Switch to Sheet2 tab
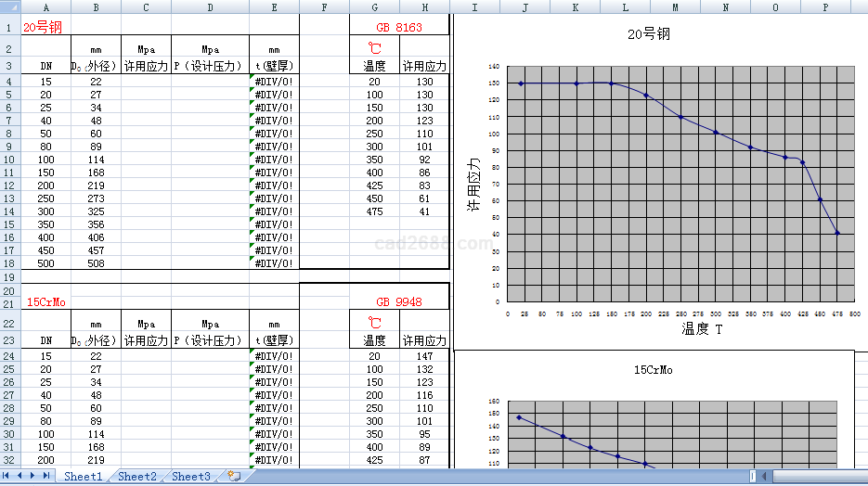The image size is (868, 486). [136, 477]
